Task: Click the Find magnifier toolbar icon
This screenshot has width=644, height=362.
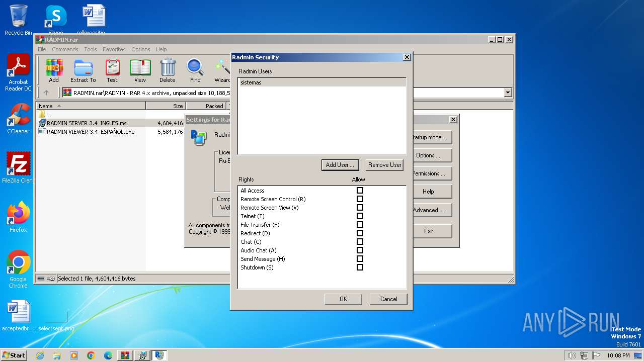Action: 195,70
